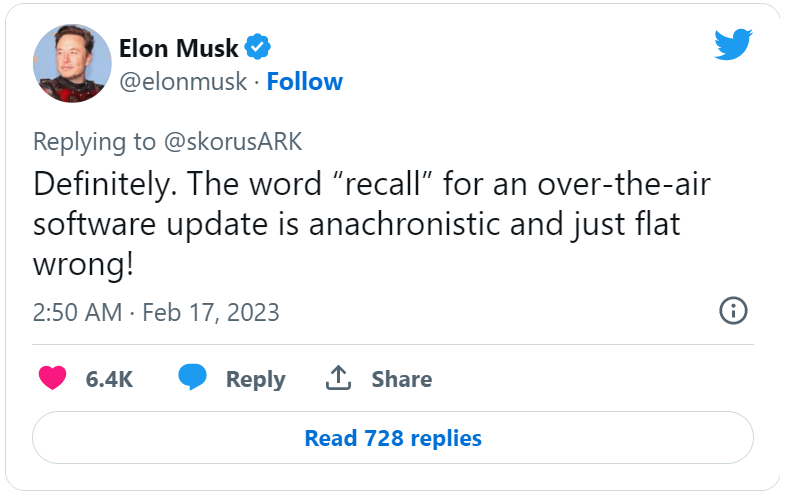Screen dimensions: 788x502
Task: Click the Reply text label
Action: coord(255,379)
